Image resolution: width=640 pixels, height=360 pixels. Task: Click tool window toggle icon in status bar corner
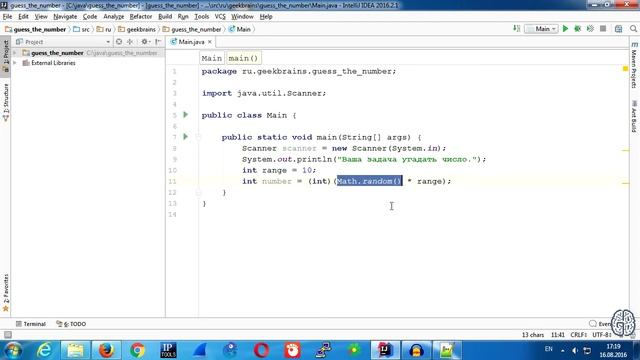pyautogui.click(x=7, y=335)
